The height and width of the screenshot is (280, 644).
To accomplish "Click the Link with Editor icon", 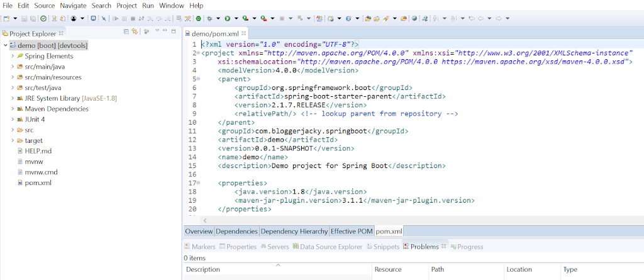I will click(135, 31).
